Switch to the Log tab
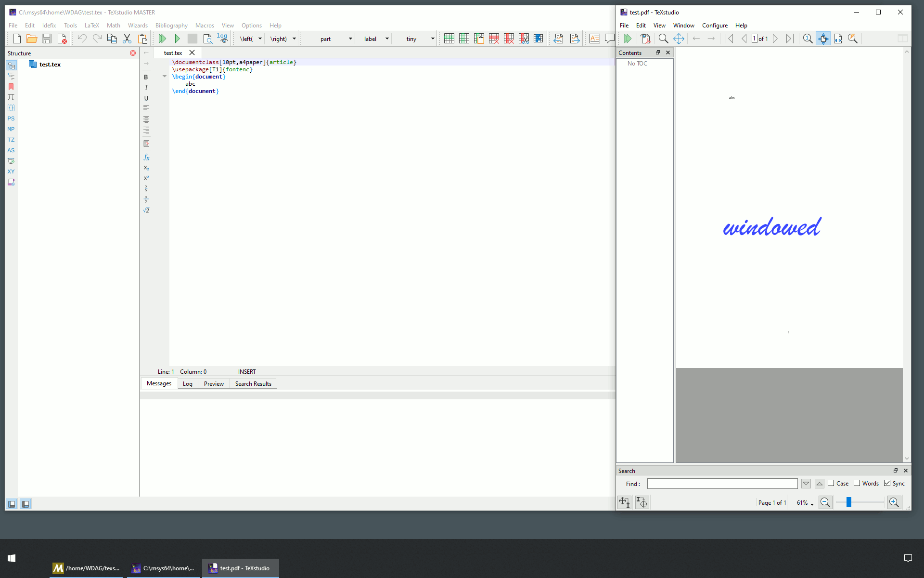Viewport: 924px width, 578px height. (187, 383)
